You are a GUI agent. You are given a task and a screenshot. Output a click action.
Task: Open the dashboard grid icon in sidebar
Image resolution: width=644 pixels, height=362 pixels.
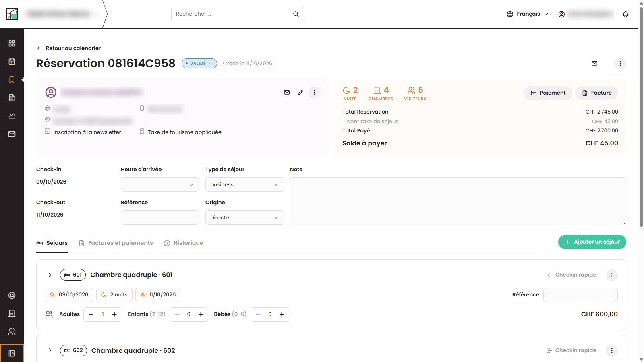tap(12, 43)
